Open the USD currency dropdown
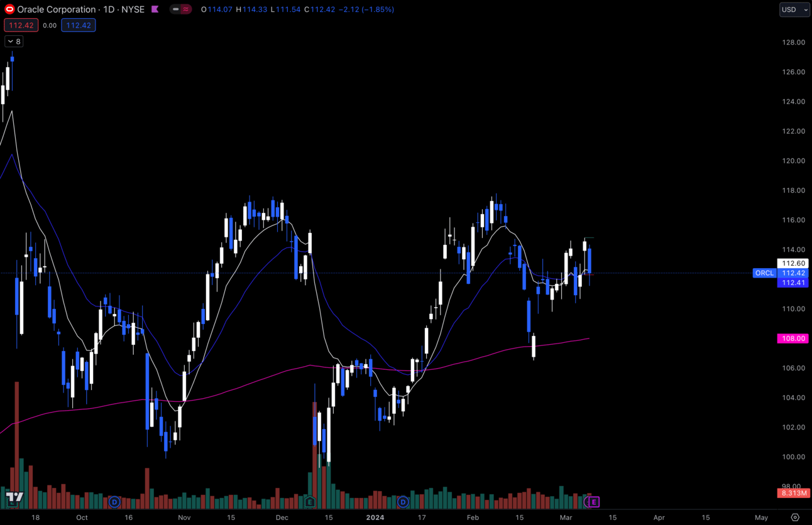The height and width of the screenshot is (525, 812). tap(794, 9)
